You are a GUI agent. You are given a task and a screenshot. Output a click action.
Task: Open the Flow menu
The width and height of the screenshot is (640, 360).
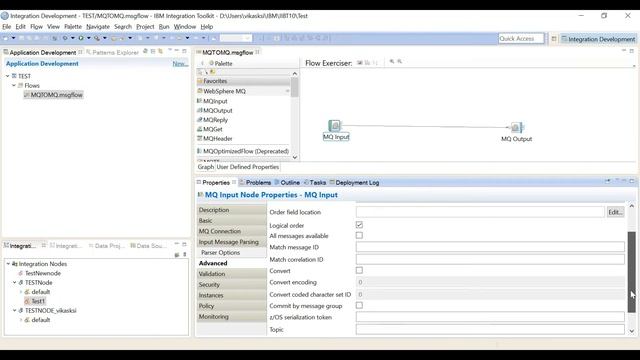pyautogui.click(x=36, y=27)
